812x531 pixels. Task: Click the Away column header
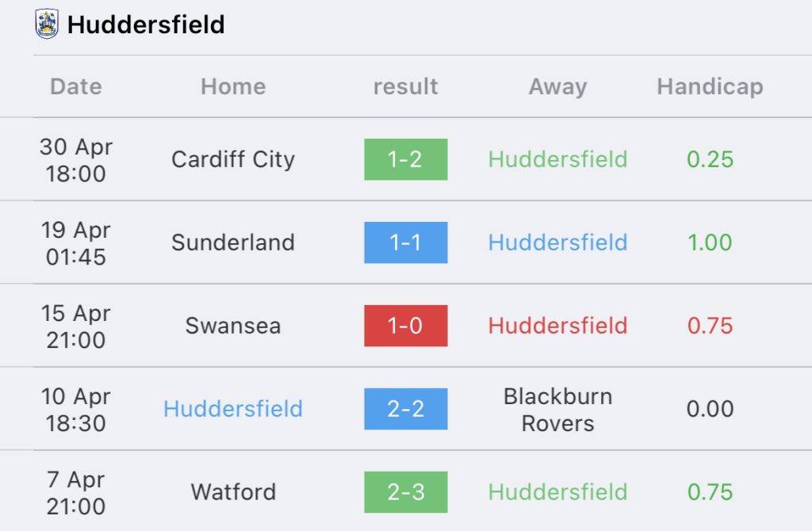tap(557, 86)
